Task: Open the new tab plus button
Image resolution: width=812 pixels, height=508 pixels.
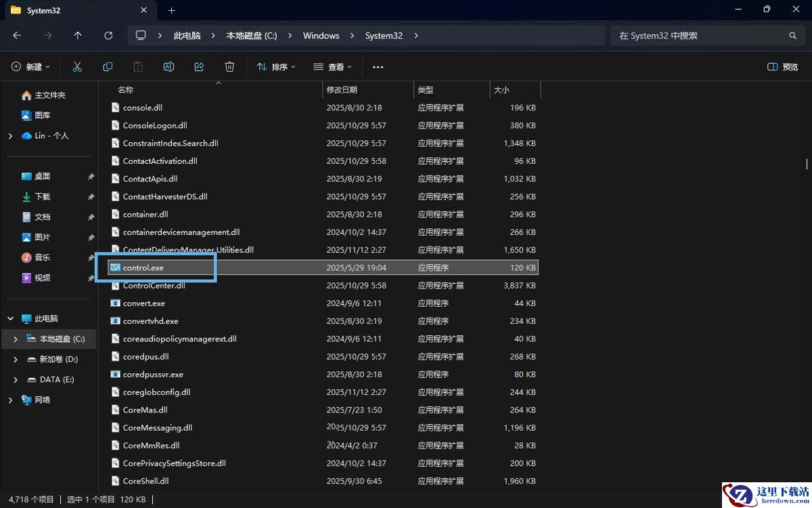Action: (x=171, y=10)
